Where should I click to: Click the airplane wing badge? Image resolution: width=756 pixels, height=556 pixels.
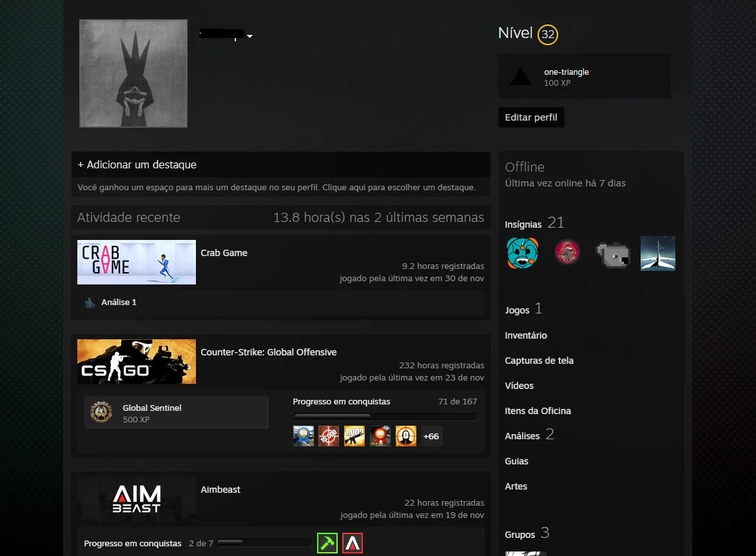click(657, 253)
